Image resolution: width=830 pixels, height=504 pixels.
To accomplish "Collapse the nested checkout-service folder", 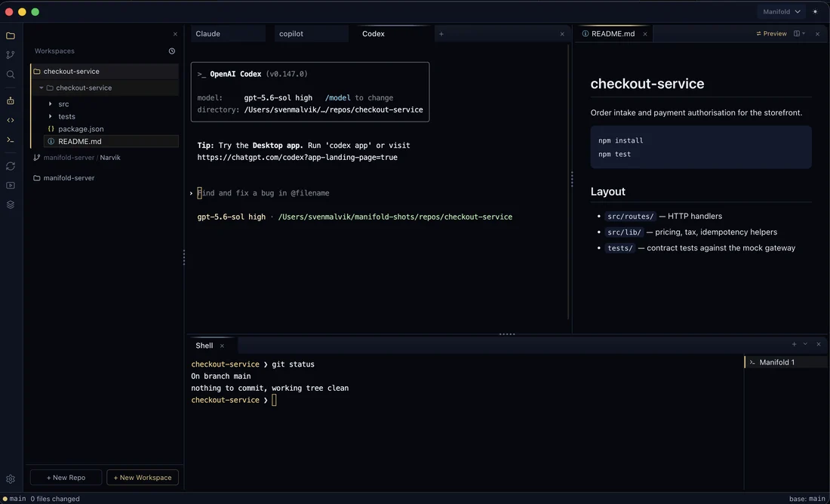I will (41, 88).
